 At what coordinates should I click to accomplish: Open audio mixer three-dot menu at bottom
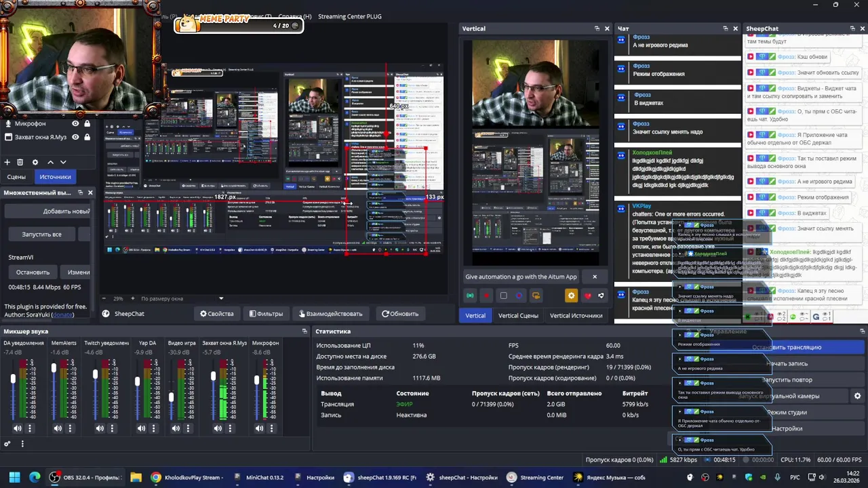22,444
